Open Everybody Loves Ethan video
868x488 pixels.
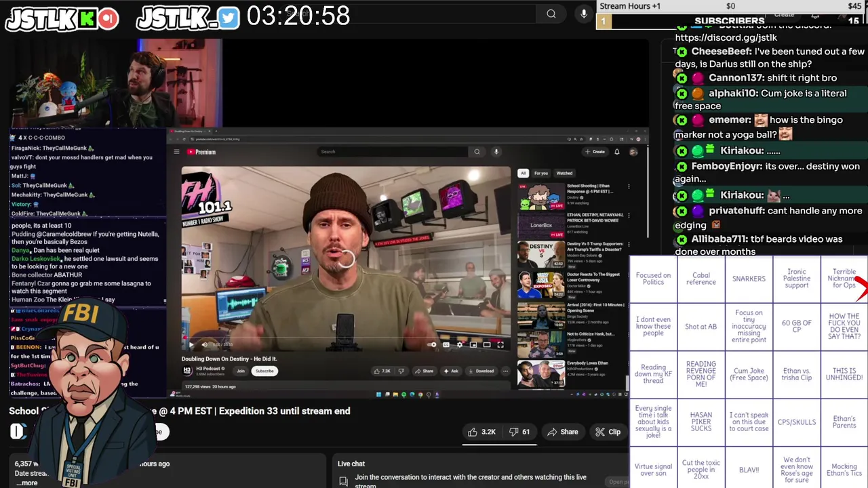coord(541,373)
